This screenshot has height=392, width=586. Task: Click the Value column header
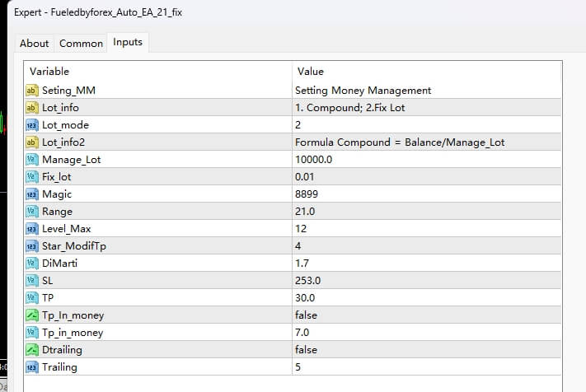click(310, 72)
